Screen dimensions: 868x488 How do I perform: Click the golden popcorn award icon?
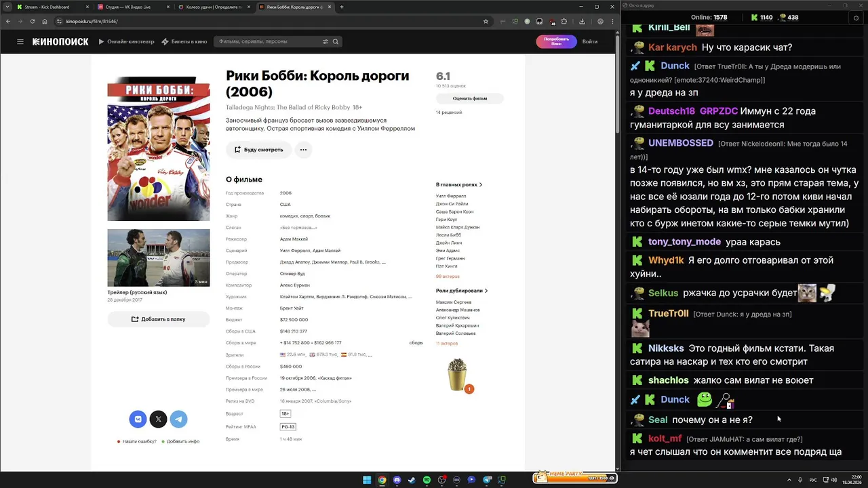(x=458, y=375)
